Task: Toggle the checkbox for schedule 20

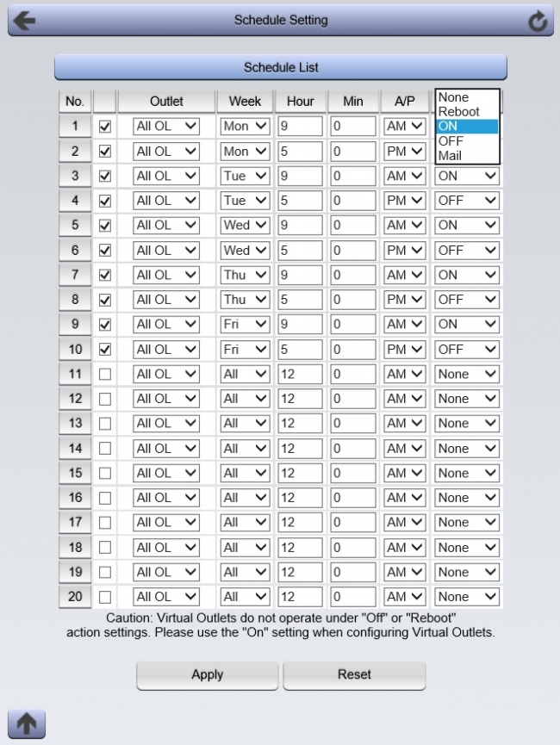Action: pyautogui.click(x=105, y=597)
